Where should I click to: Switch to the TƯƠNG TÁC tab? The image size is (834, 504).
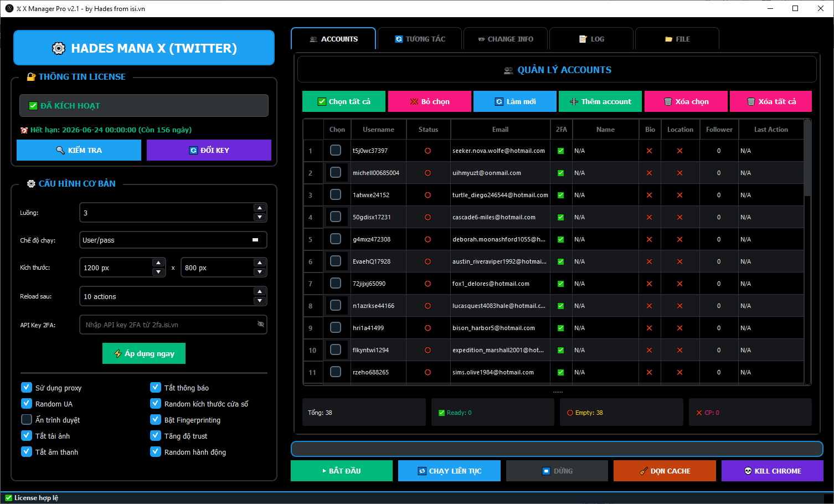[419, 39]
